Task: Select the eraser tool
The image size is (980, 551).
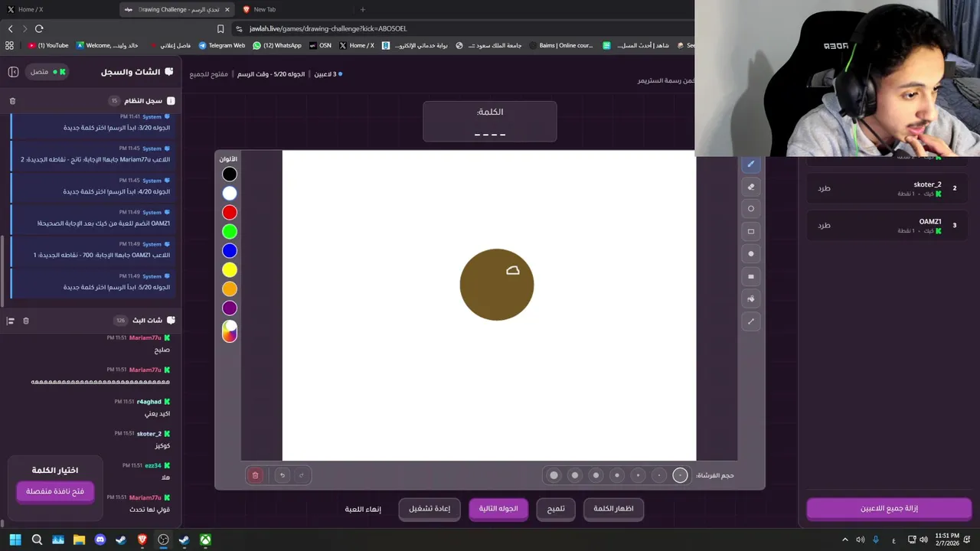Action: [x=751, y=187]
